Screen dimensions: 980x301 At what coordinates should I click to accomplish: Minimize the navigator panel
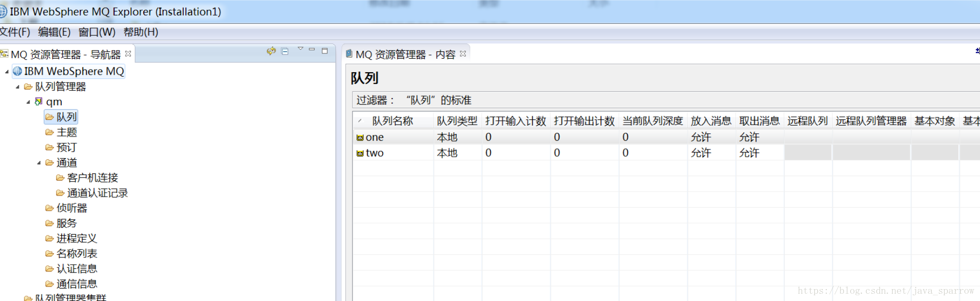(x=312, y=49)
